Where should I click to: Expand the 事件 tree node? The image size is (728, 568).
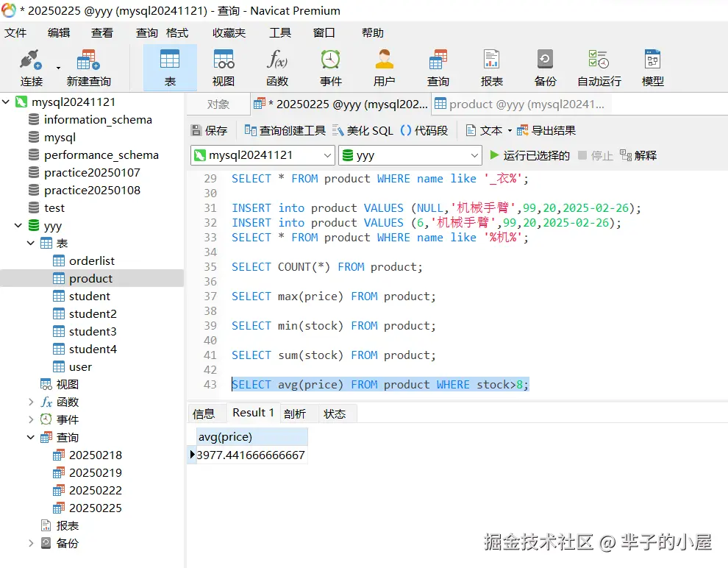[31, 419]
